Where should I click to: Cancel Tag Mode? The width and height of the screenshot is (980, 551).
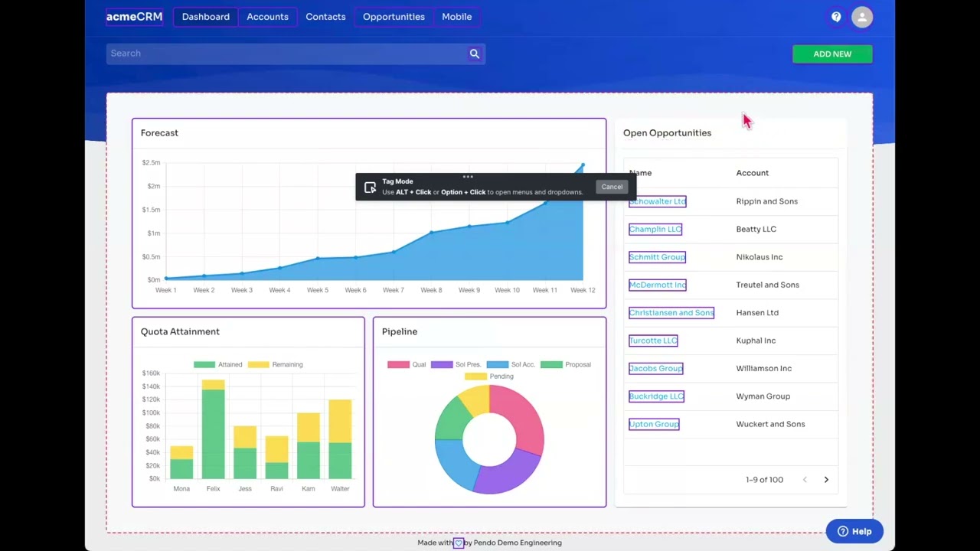(x=612, y=187)
